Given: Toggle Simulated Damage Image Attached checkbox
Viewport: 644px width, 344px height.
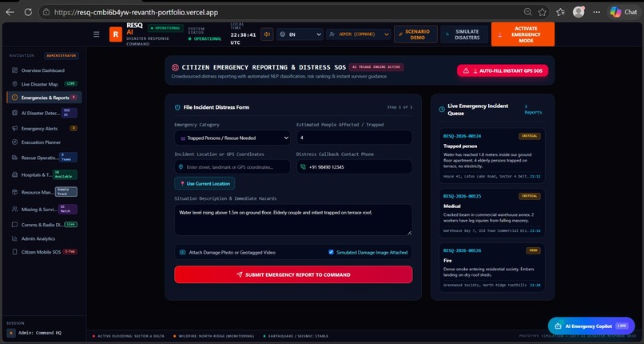Looking at the screenshot, I should tap(331, 252).
